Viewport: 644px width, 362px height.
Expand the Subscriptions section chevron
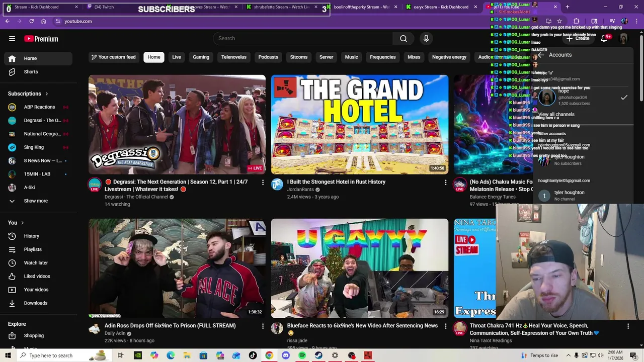coord(47,94)
